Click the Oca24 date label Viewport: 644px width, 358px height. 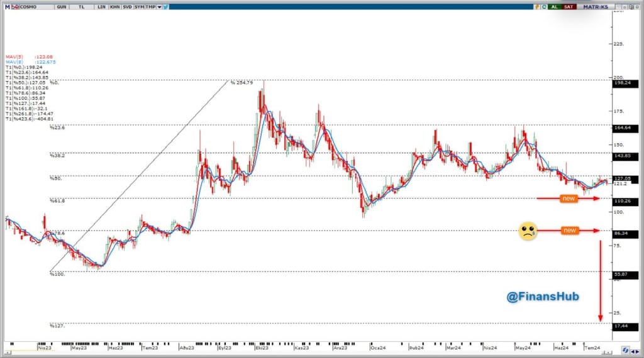coord(378,348)
